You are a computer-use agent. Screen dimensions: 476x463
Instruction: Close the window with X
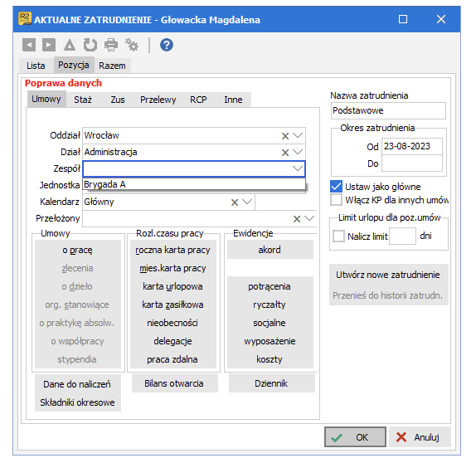[x=441, y=19]
